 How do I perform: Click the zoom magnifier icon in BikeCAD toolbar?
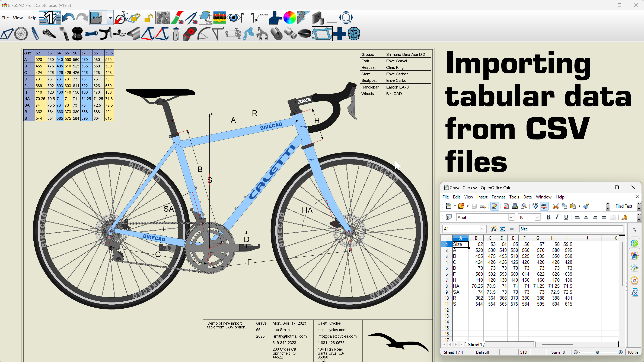point(346,18)
